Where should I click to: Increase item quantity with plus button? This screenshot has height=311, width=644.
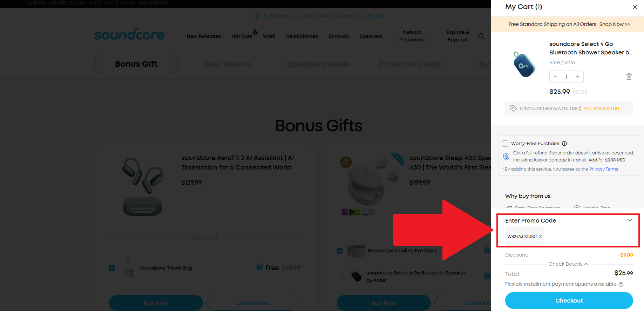coord(578,77)
